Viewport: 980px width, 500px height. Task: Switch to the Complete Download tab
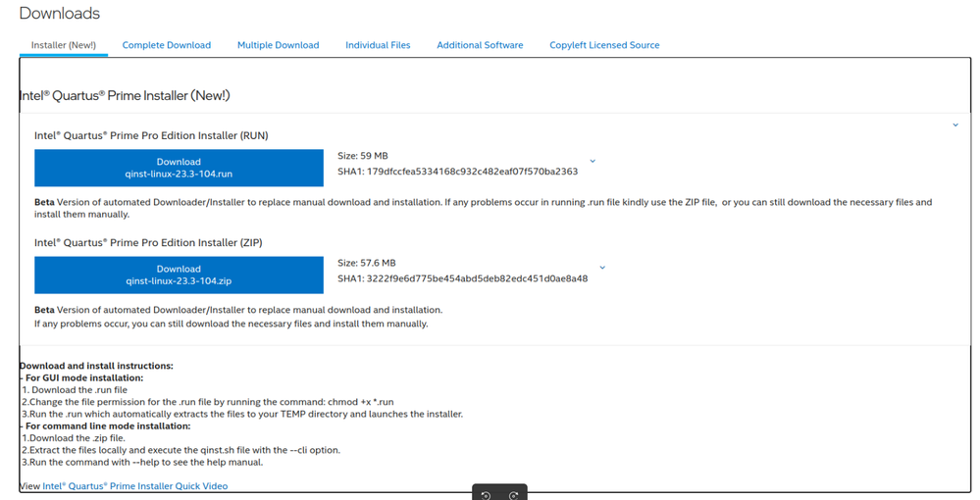(166, 45)
